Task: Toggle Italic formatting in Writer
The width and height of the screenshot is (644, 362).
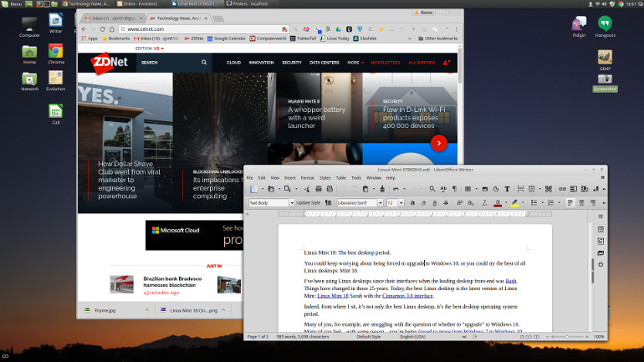Action: (423, 203)
